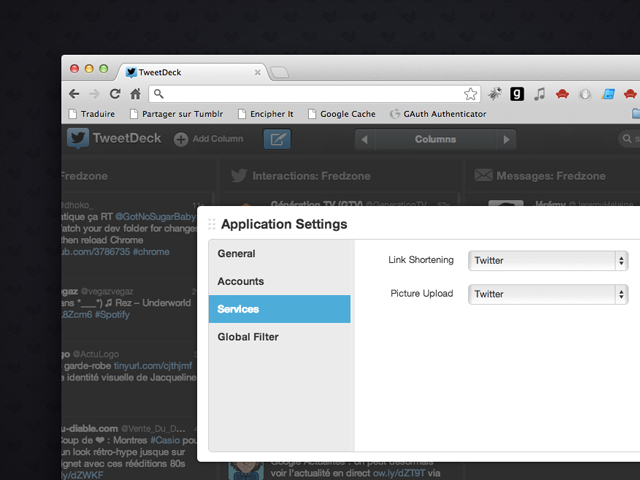640x480 pixels.
Task: Open the compose new tweet button
Action: coord(277,139)
